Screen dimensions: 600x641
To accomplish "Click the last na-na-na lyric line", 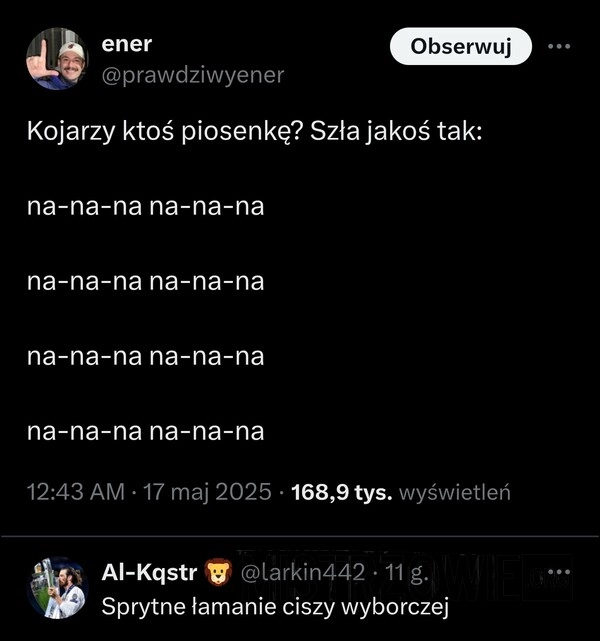I will 146,431.
